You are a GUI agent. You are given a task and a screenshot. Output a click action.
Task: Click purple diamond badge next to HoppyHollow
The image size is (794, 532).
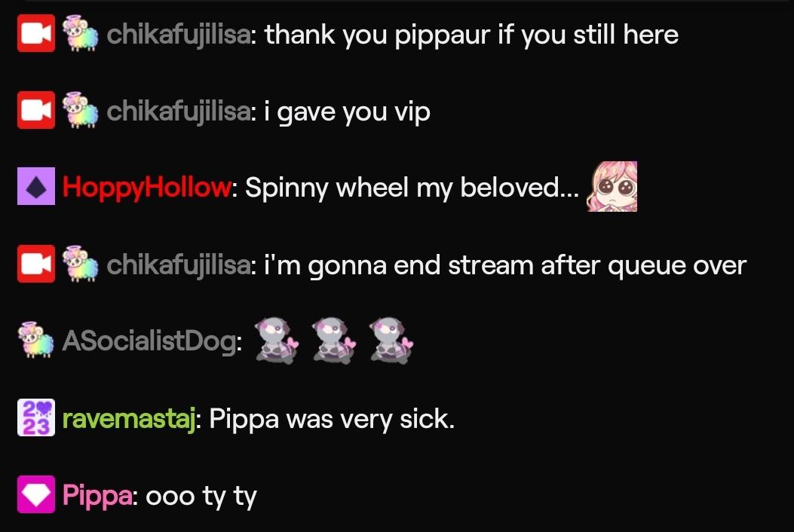36,186
